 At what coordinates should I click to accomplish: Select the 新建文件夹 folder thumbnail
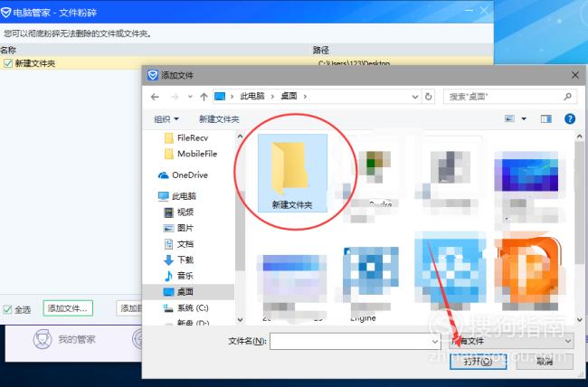pos(292,174)
